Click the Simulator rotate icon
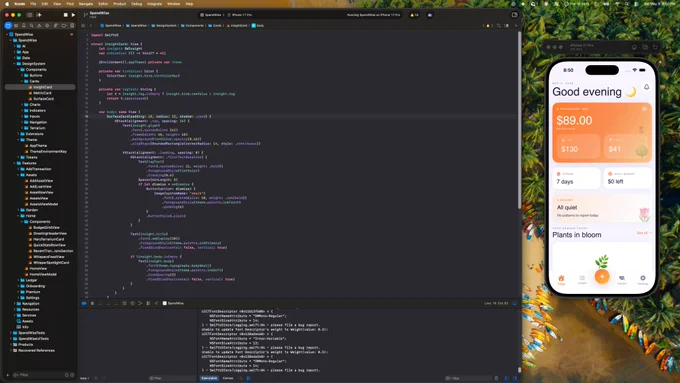Screen dimensions: 680x383 click(655, 47)
